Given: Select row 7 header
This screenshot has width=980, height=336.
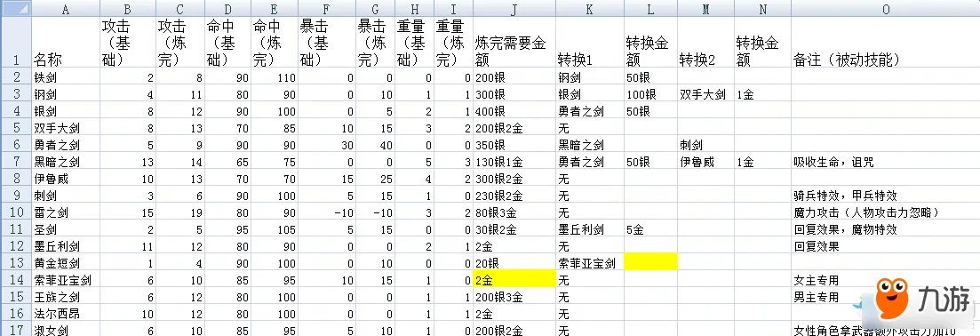Looking at the screenshot, I should coord(15,163).
